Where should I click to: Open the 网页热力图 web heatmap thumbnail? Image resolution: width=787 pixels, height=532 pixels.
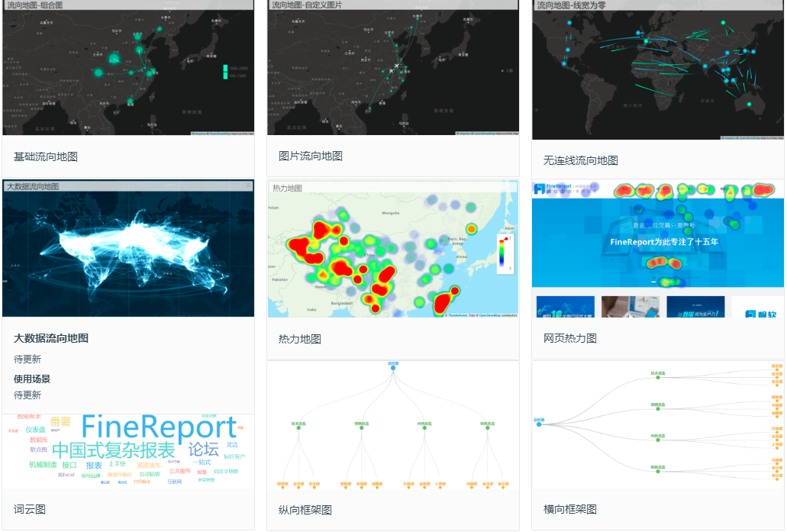click(657, 248)
